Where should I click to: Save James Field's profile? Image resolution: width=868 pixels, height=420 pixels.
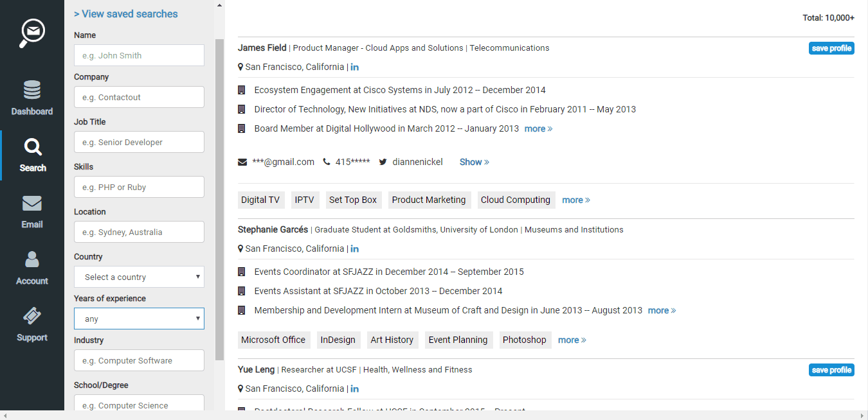tap(831, 48)
